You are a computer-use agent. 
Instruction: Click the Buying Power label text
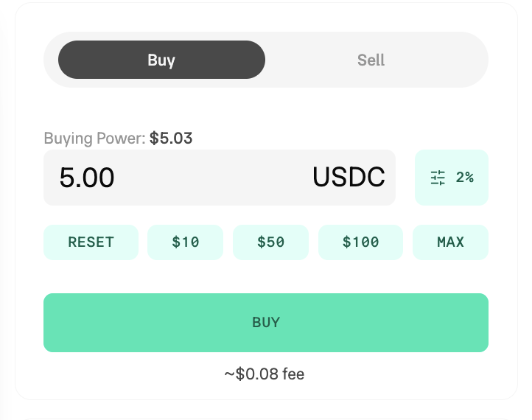point(94,139)
